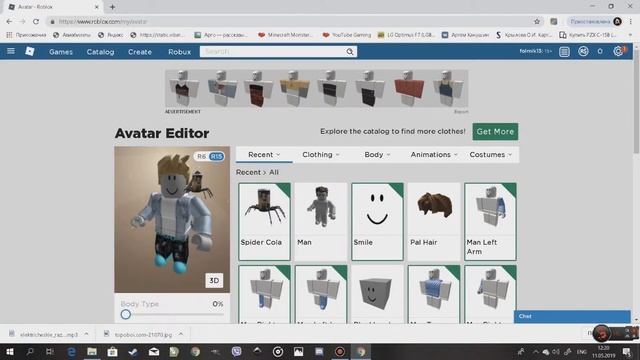Expand options for the downloaded mp3 file
This screenshot has width=640, height=360.
point(87,334)
